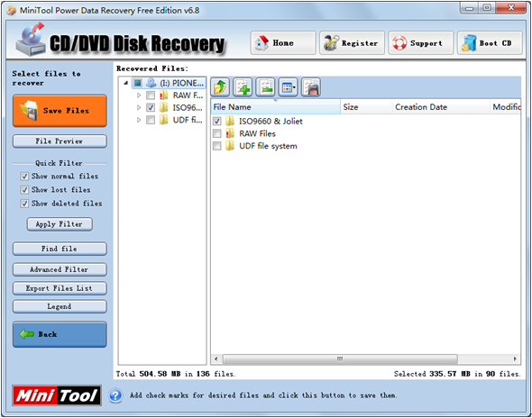Select (I:) PIONE... tree label
The height and width of the screenshot is (418, 532).
(x=182, y=83)
